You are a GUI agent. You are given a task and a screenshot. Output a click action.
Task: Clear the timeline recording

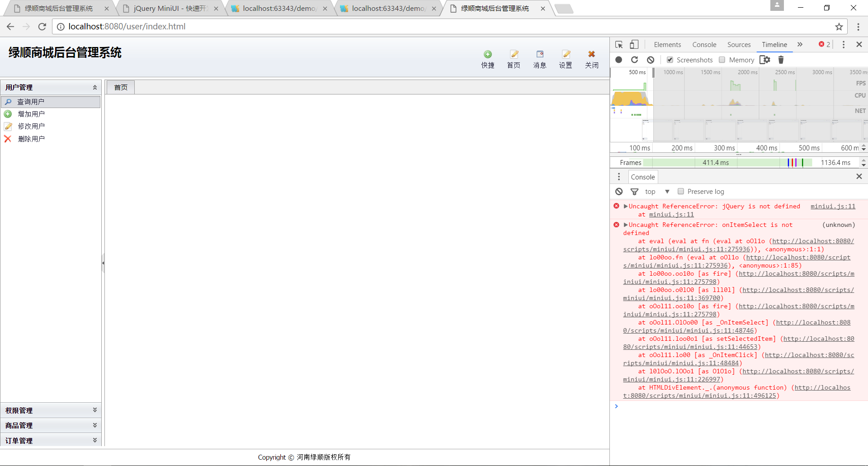(x=651, y=60)
